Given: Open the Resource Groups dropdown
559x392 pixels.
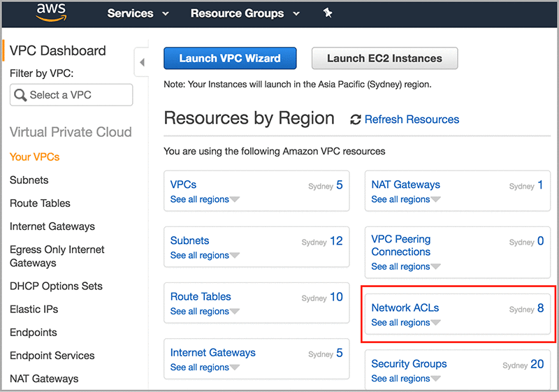Looking at the screenshot, I should [245, 13].
